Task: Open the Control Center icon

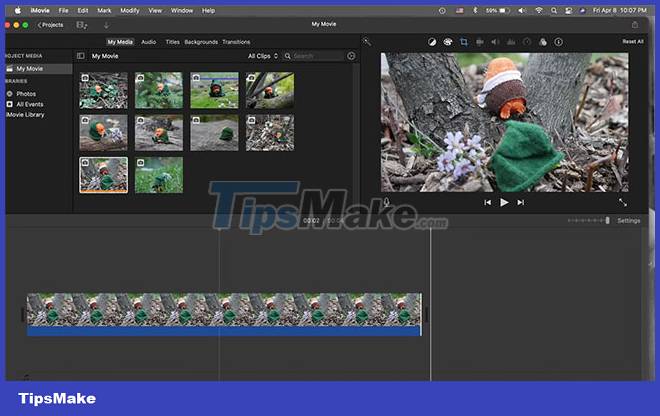Action: tap(568, 11)
